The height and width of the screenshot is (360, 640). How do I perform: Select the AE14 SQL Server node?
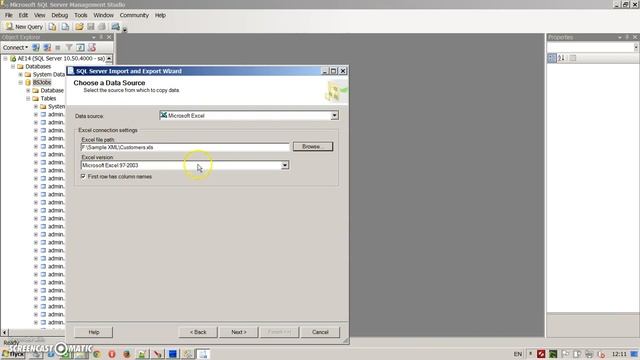[x=61, y=59]
